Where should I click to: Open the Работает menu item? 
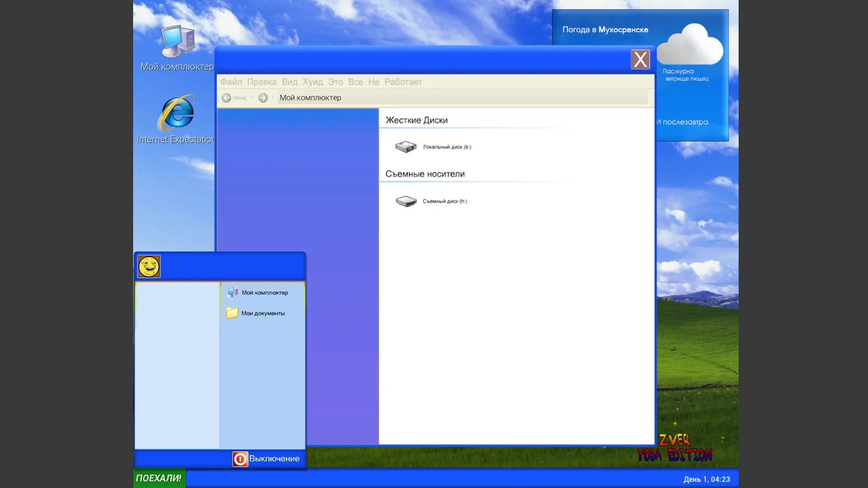[403, 82]
